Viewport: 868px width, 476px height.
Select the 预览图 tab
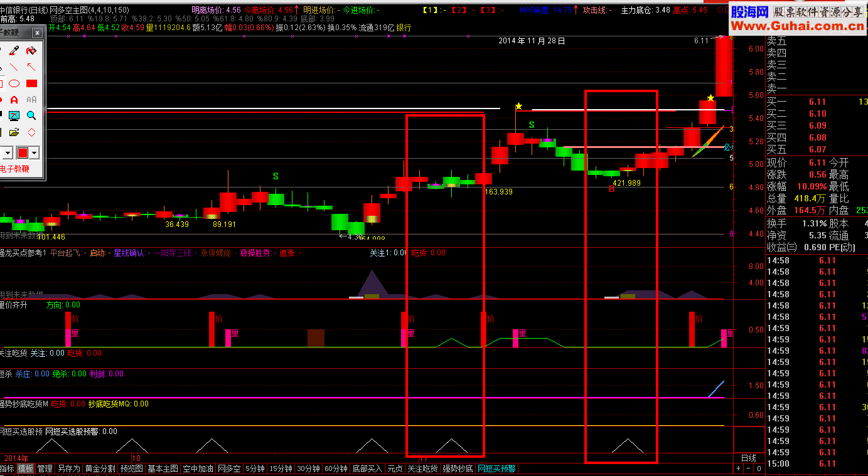point(132,468)
